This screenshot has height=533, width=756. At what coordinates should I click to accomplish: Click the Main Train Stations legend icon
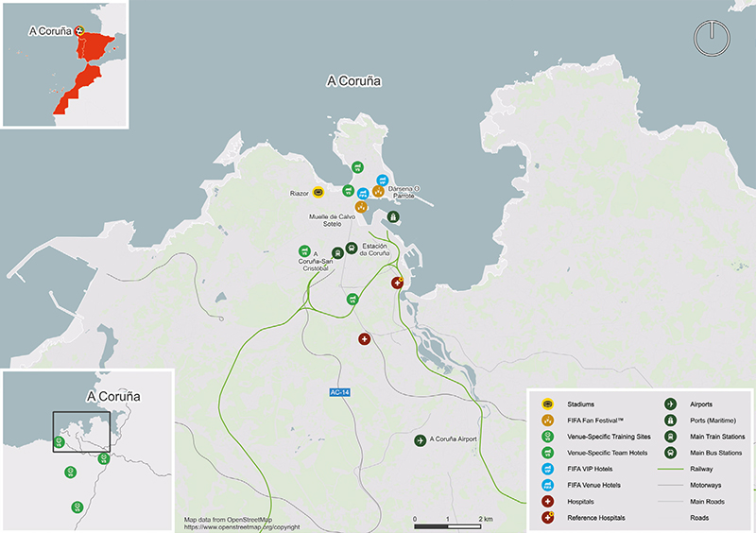click(670, 437)
